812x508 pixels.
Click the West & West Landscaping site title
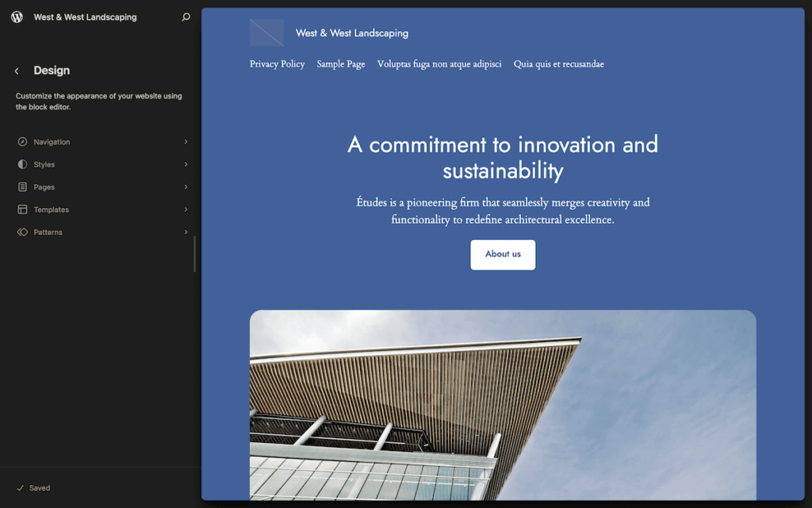tap(352, 33)
